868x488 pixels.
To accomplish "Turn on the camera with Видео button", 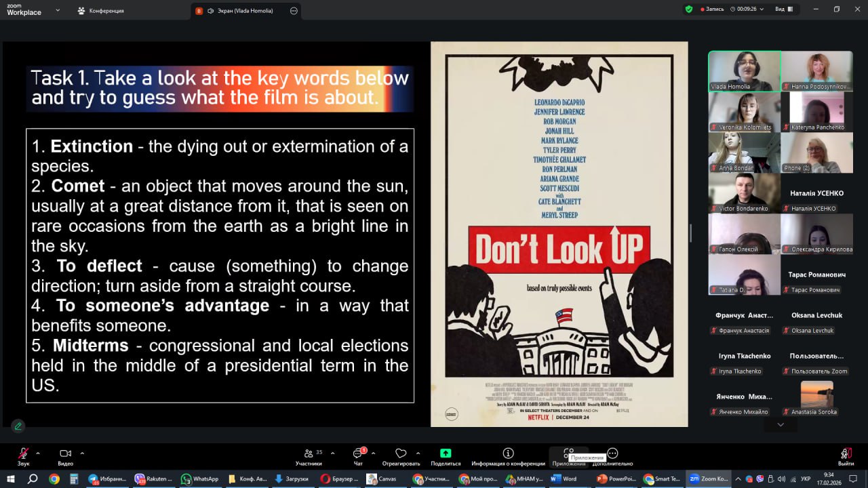I will pos(65,454).
